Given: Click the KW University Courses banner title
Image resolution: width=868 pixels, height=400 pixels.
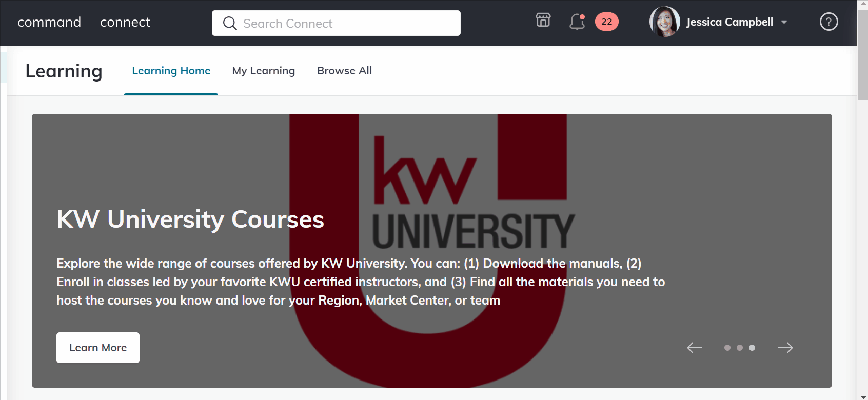Looking at the screenshot, I should point(190,219).
